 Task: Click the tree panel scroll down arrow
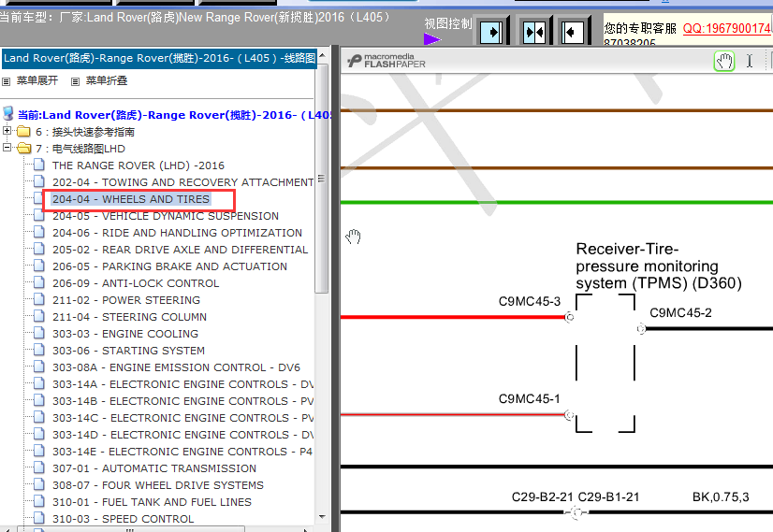click(x=322, y=517)
